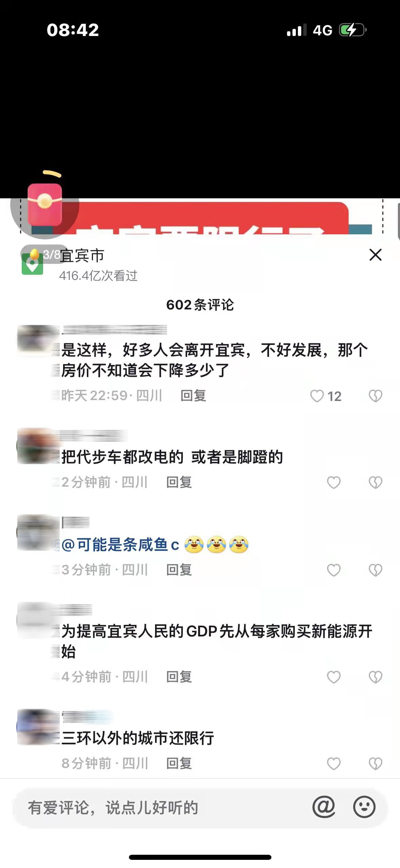
Task: Open the mentioned user @可能是条咸鱼c
Action: (x=120, y=545)
